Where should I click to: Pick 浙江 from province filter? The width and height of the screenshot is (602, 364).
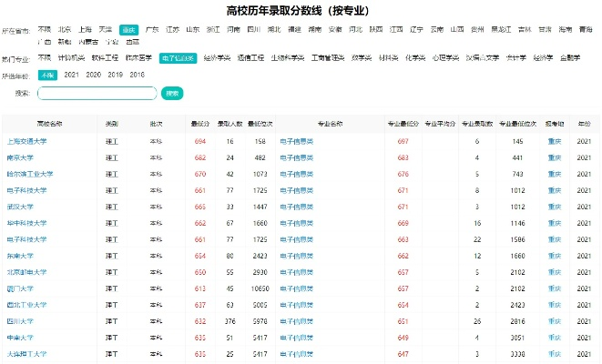click(x=213, y=29)
